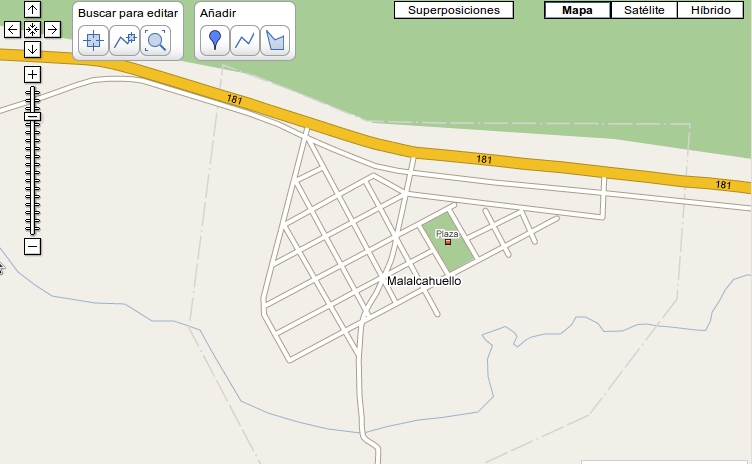Zoom in with the plus button

[32, 74]
